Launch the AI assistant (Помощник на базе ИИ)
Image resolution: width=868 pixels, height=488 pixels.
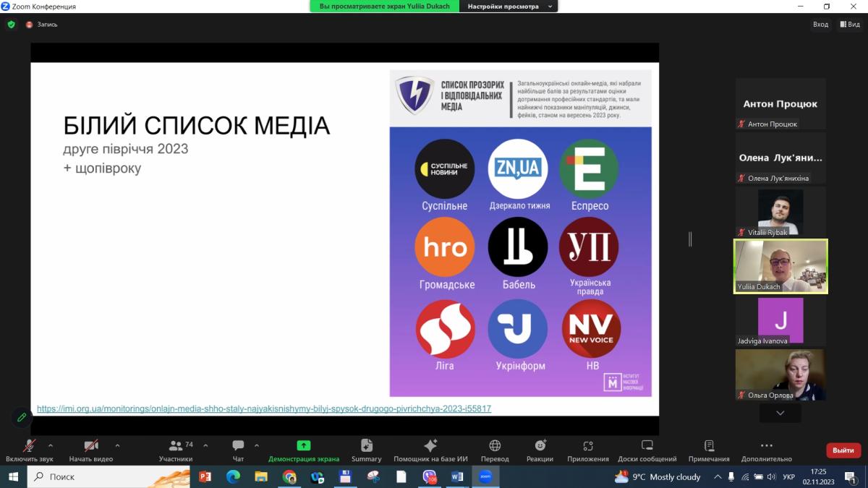(x=430, y=446)
